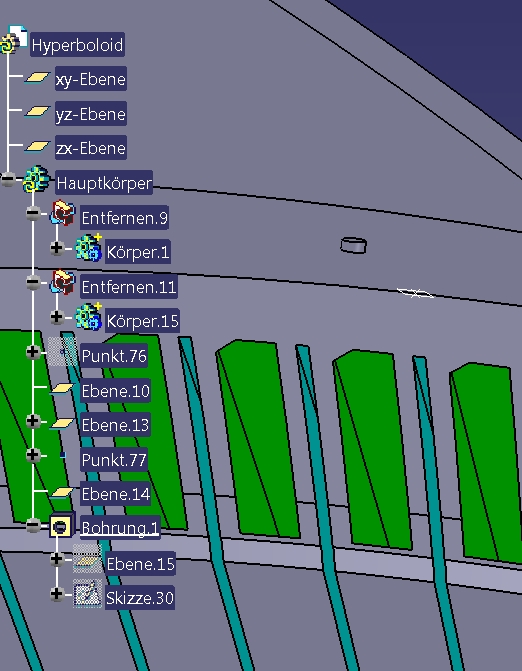
Task: Collapse the Entfernen.11 node
Action: tap(33, 282)
